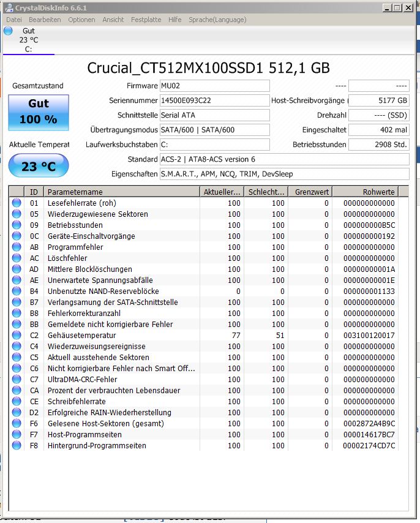
Task: Click the Schlecht column header
Action: pos(266,192)
